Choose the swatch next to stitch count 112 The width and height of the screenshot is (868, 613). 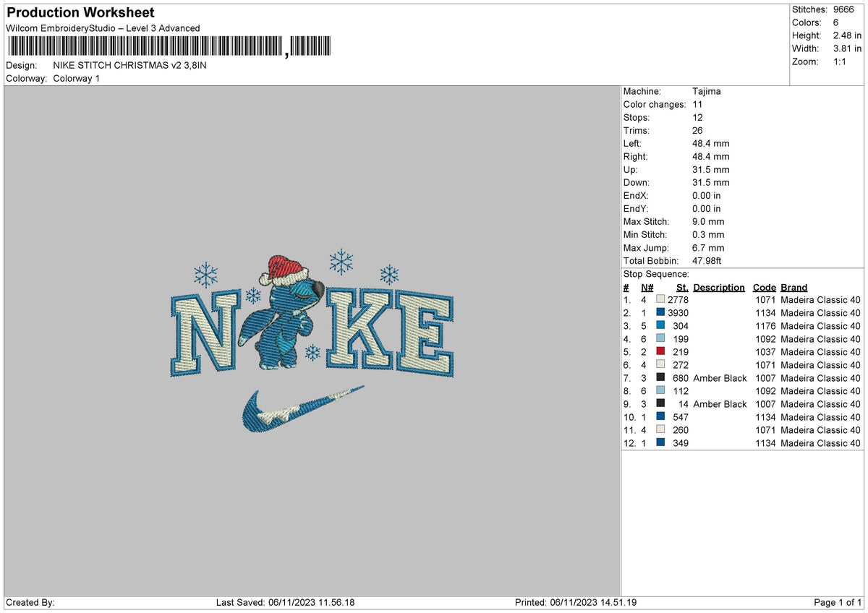tap(660, 391)
